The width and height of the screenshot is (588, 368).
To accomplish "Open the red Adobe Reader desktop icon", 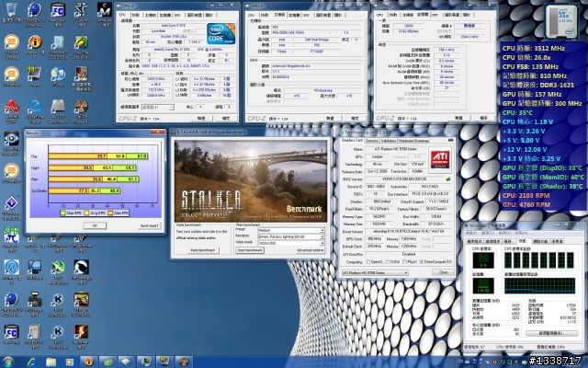I will click(12, 107).
